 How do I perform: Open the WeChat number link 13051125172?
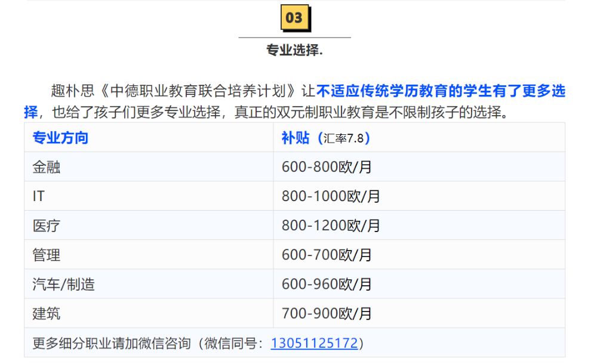click(x=314, y=343)
